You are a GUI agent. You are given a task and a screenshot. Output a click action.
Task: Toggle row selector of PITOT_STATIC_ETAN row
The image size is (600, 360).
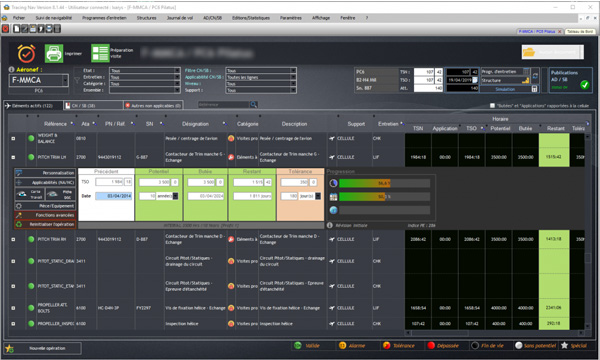pos(13,286)
